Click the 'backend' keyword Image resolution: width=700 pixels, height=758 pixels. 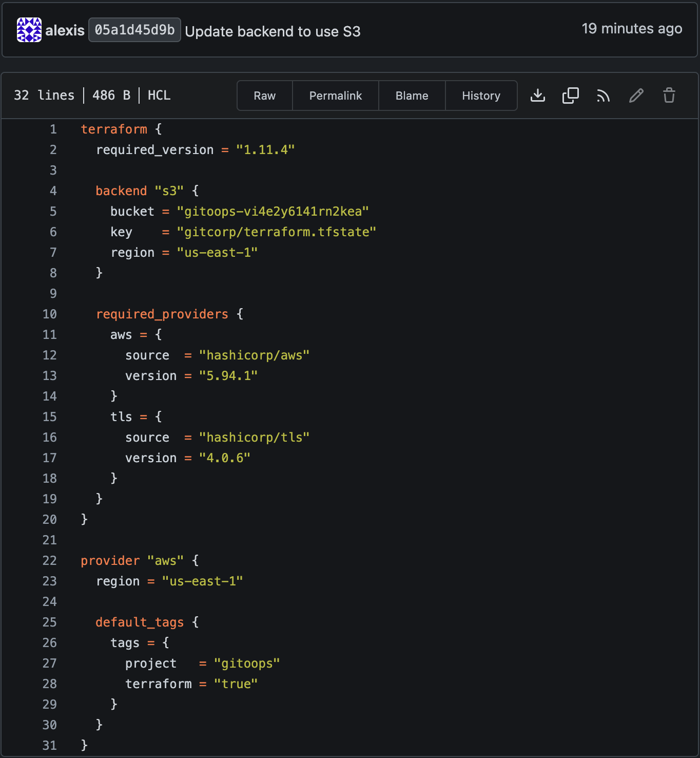pos(122,191)
